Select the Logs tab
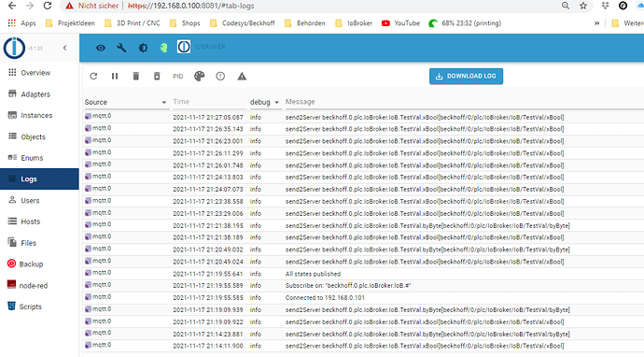 [39, 178]
